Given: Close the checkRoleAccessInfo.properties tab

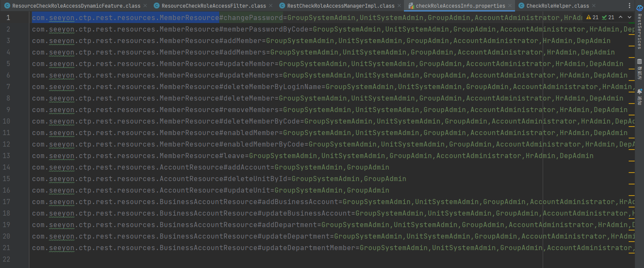Looking at the screenshot, I should coord(510,6).
